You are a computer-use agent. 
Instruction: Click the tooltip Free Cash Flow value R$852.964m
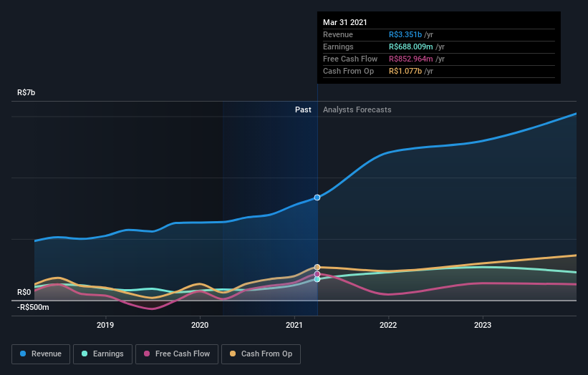click(x=411, y=59)
